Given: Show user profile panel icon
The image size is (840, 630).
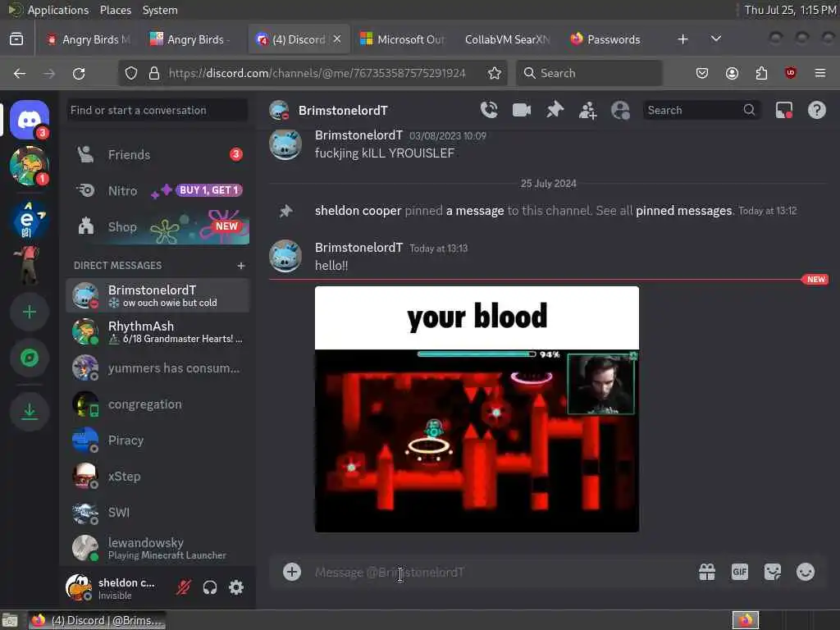Looking at the screenshot, I should (620, 111).
